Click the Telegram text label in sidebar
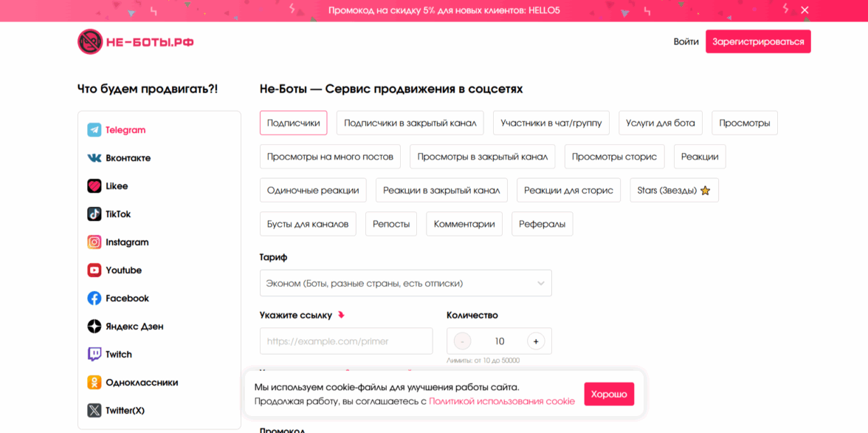The image size is (868, 433). click(x=125, y=130)
